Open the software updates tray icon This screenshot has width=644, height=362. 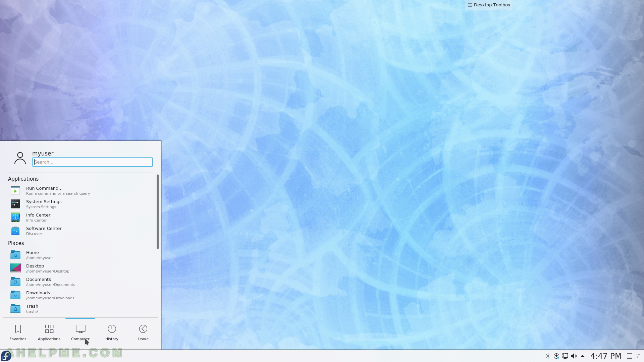pyautogui.click(x=556, y=356)
